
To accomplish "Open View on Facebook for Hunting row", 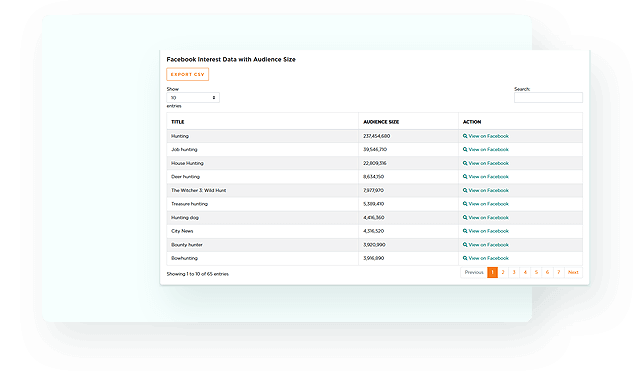I will coord(486,136).
